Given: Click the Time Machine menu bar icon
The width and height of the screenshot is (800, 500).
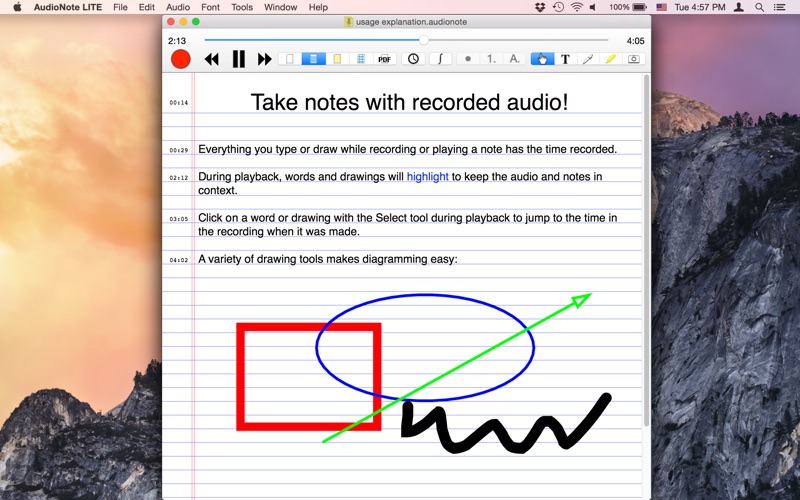Looking at the screenshot, I should click(558, 7).
